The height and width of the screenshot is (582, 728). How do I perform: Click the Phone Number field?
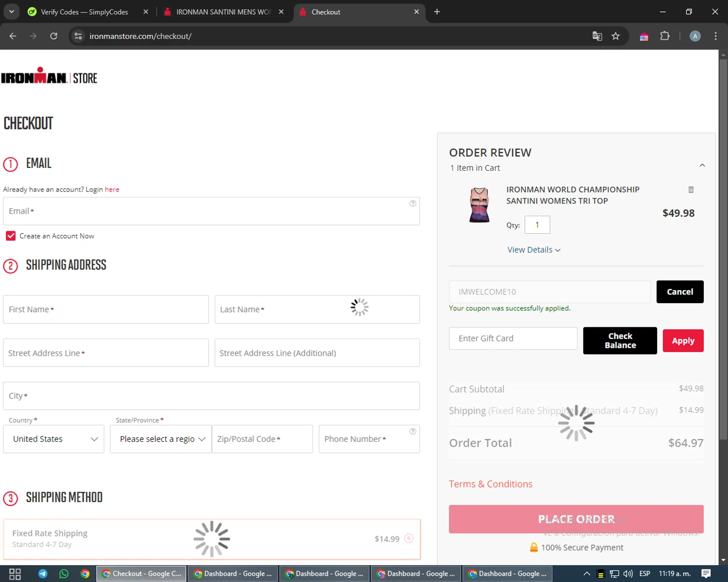pyautogui.click(x=369, y=439)
